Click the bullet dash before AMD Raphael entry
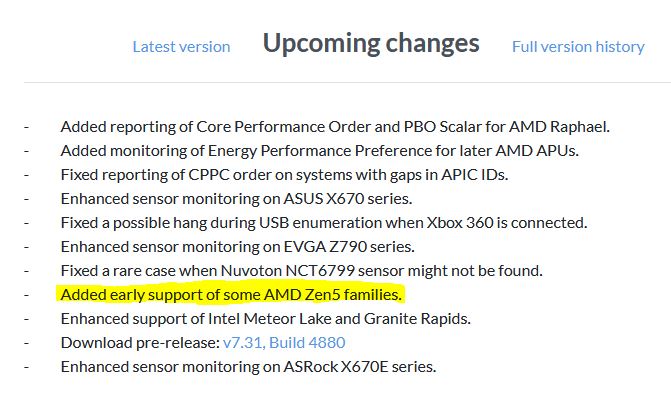Image resolution: width=671 pixels, height=408 pixels. (27, 127)
